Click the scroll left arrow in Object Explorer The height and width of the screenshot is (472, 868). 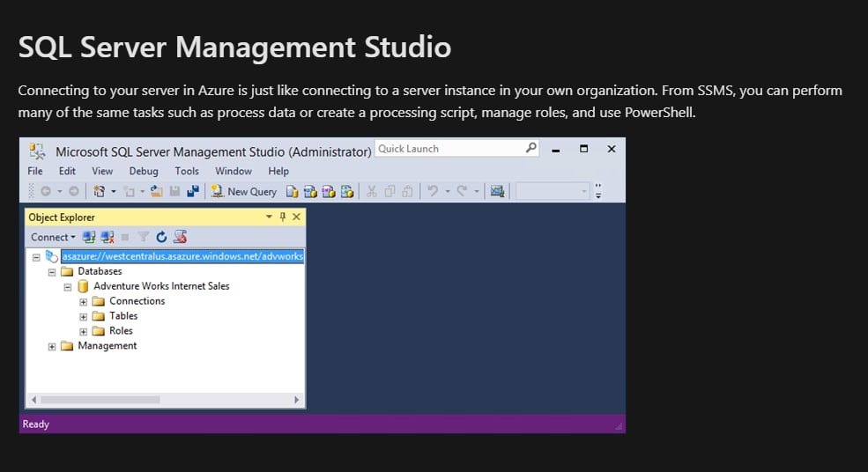33,400
